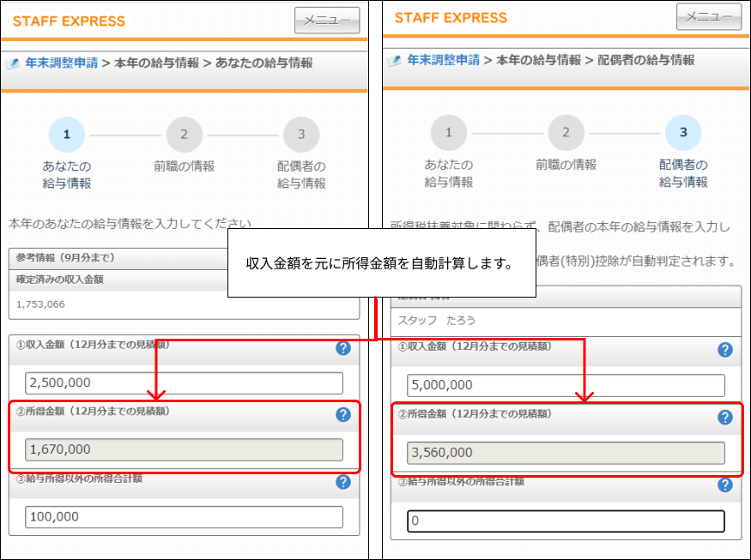Click the grayed field showing 3,560,000
The height and width of the screenshot is (560, 751).
pyautogui.click(x=566, y=453)
